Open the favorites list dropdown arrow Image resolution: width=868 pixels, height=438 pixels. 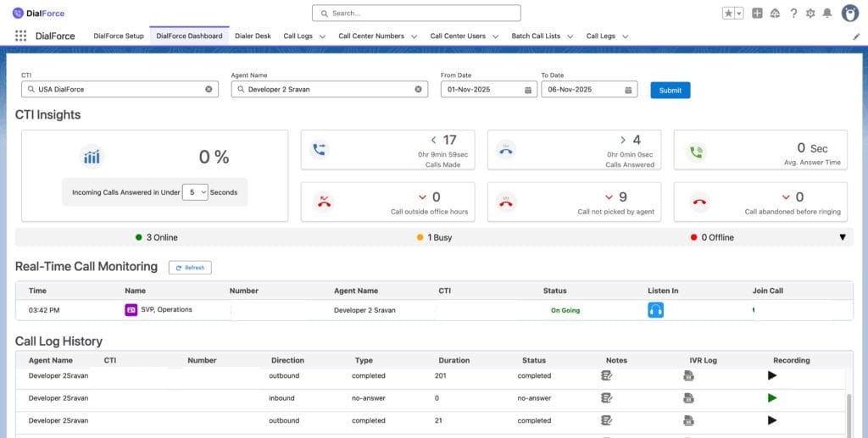(x=739, y=14)
